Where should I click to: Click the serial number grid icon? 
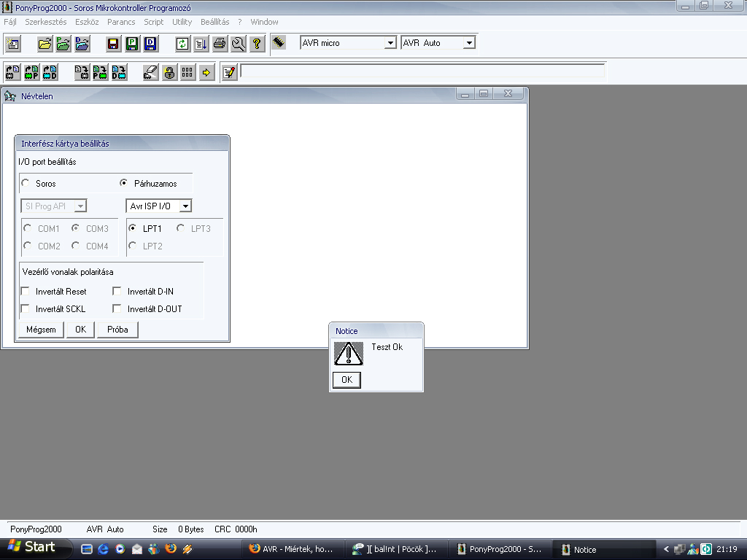coord(187,72)
